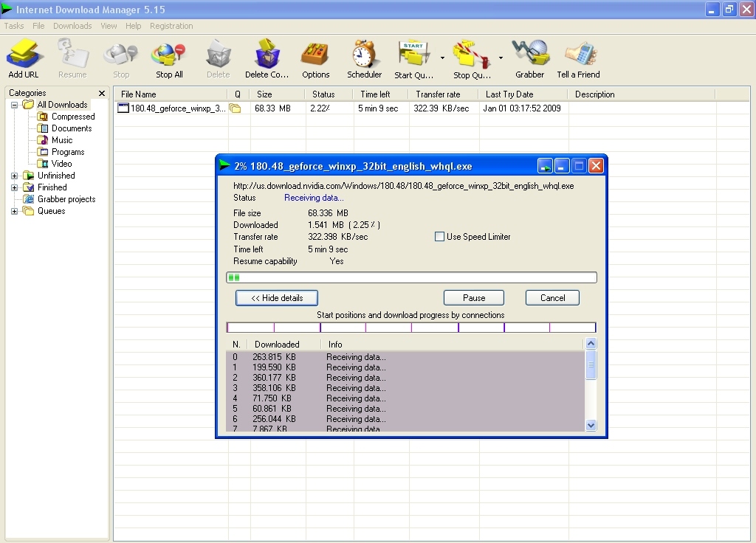This screenshot has width=756, height=543.
Task: Open the Grabber tool
Action: [x=530, y=54]
